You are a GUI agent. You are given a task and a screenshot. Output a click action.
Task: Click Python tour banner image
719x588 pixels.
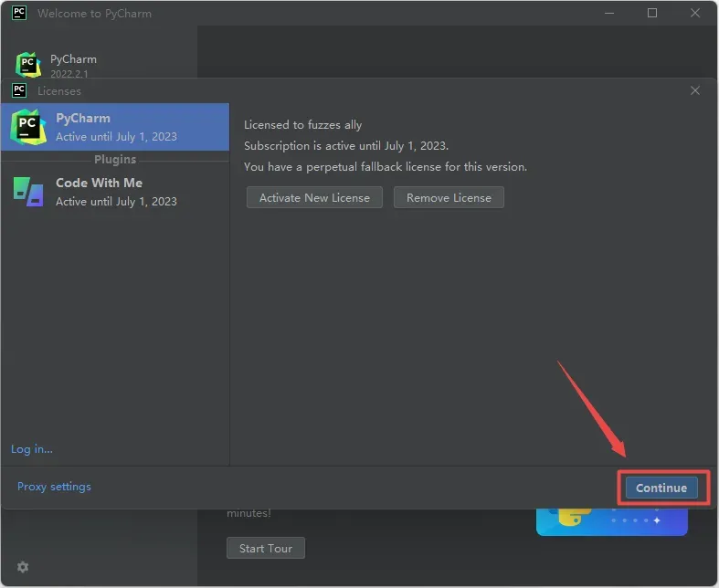[612, 522]
